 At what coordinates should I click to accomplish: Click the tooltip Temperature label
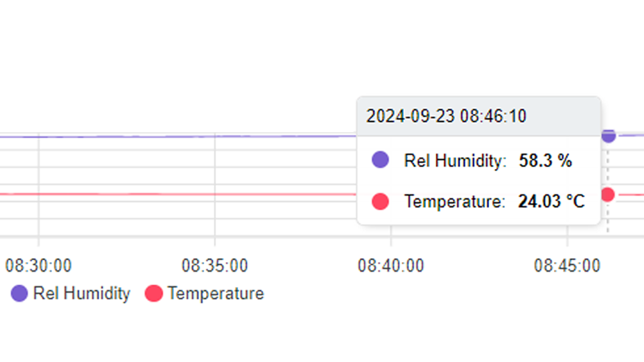pyautogui.click(x=455, y=202)
